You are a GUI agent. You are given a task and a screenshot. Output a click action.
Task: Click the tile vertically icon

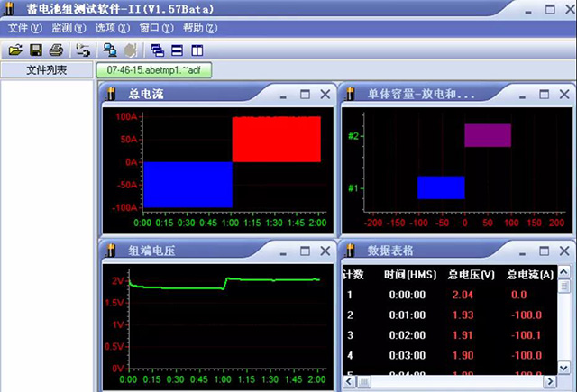coord(197,50)
